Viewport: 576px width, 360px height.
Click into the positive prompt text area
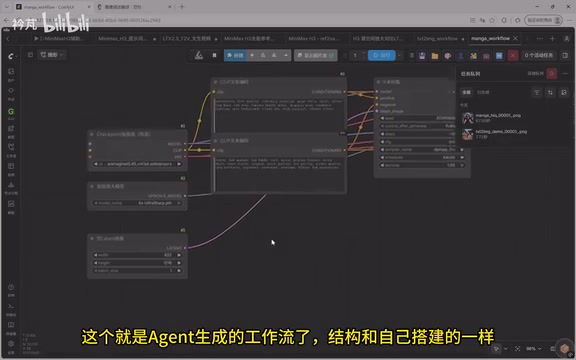tap(279, 115)
